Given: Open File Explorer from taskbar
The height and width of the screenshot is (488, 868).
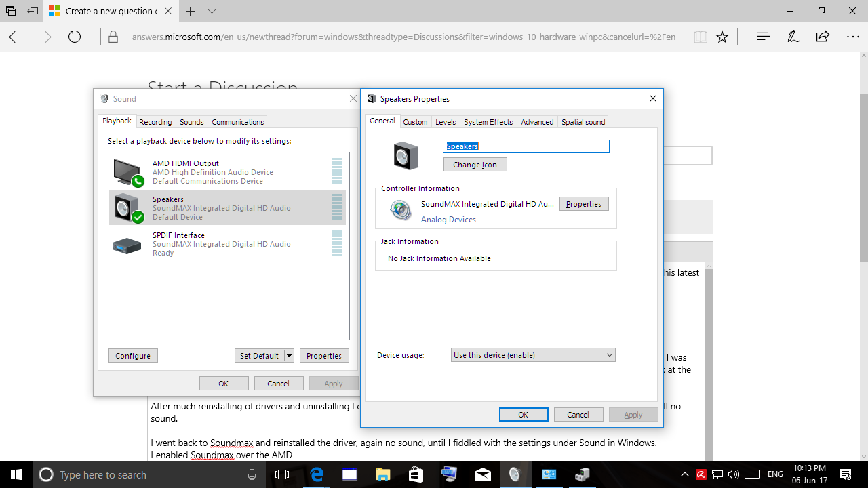Looking at the screenshot, I should click(383, 474).
